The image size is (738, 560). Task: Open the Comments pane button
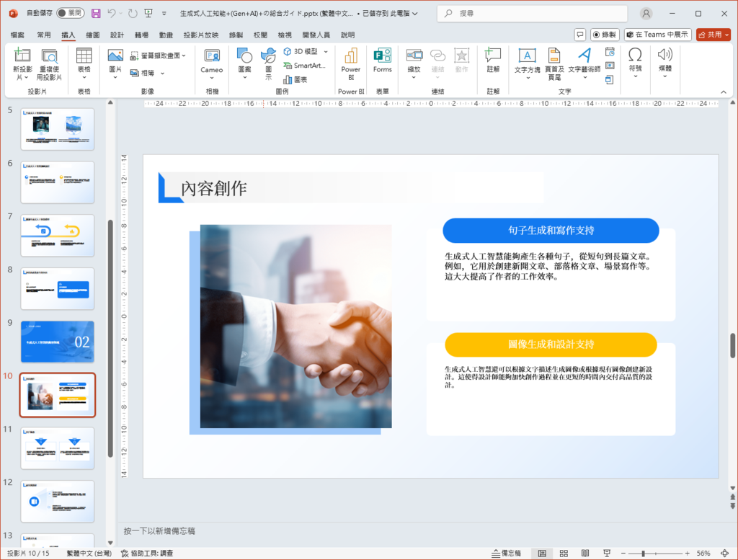point(580,35)
